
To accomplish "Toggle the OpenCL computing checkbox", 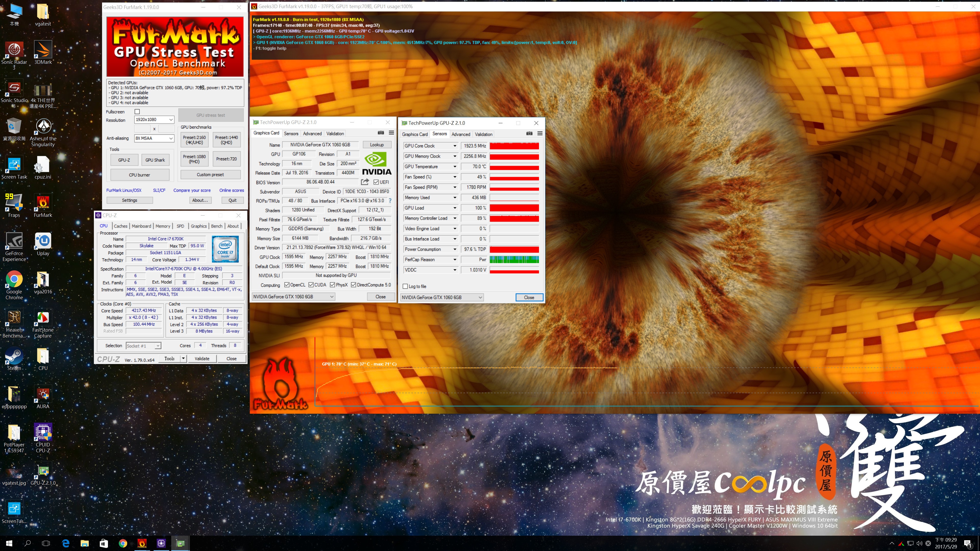I will point(287,285).
